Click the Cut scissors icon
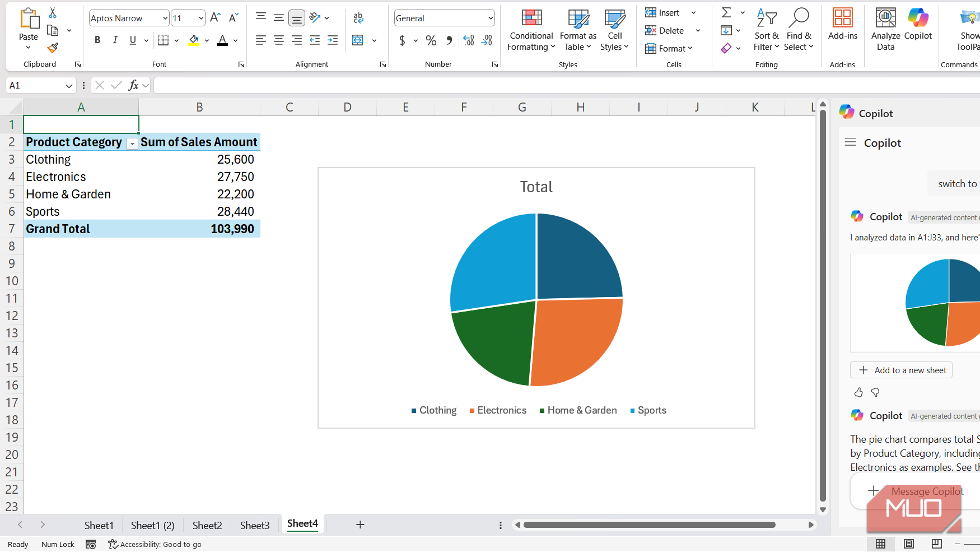The image size is (980, 552). [53, 12]
